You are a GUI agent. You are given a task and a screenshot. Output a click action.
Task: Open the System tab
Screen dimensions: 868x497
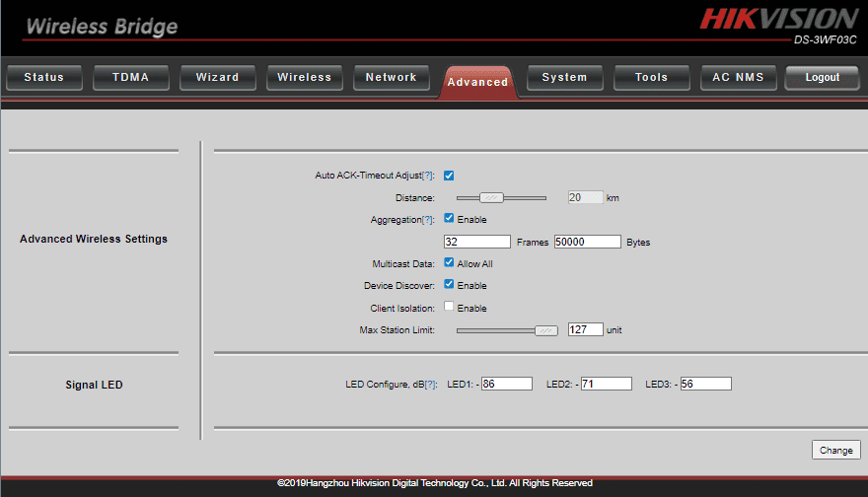tap(564, 77)
